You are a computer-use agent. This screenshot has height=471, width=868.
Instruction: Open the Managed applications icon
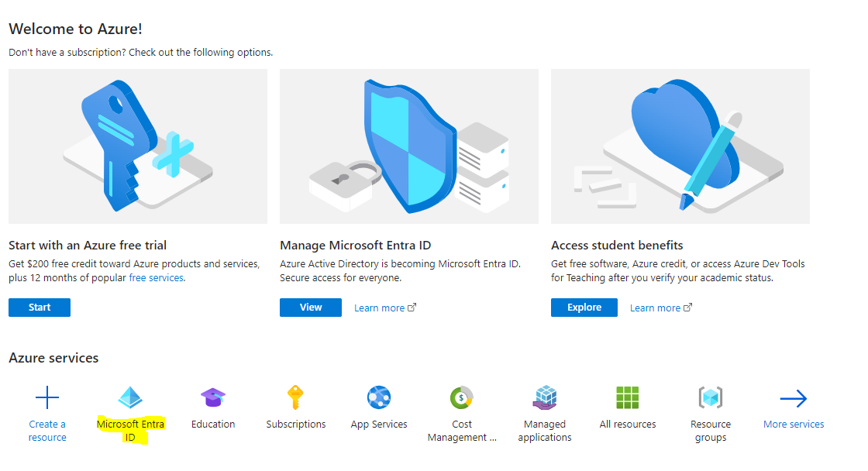coord(545,398)
